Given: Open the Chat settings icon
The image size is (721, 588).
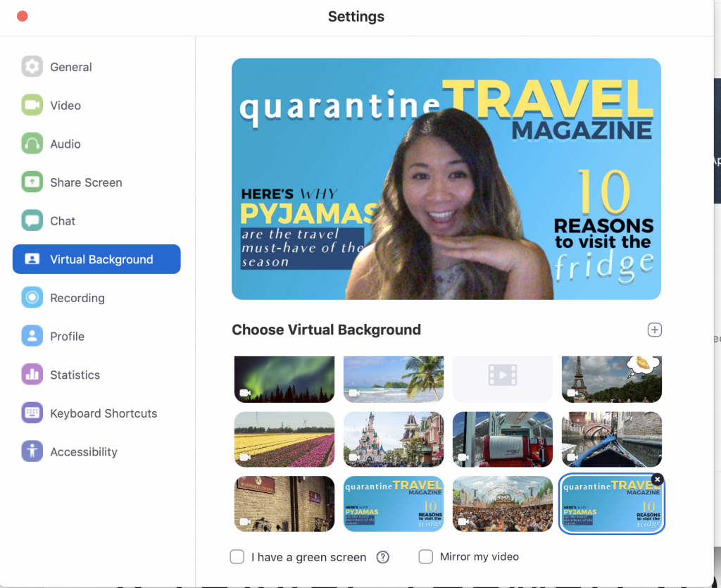Looking at the screenshot, I should pyautogui.click(x=32, y=220).
